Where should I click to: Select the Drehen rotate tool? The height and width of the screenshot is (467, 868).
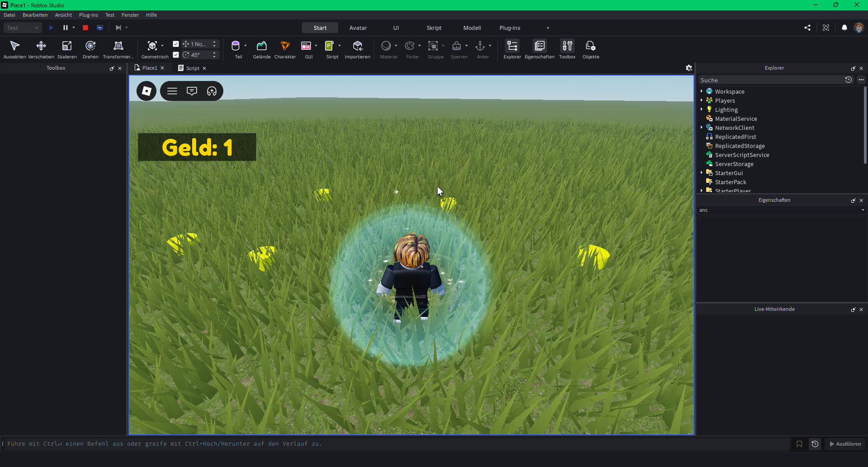point(90,49)
